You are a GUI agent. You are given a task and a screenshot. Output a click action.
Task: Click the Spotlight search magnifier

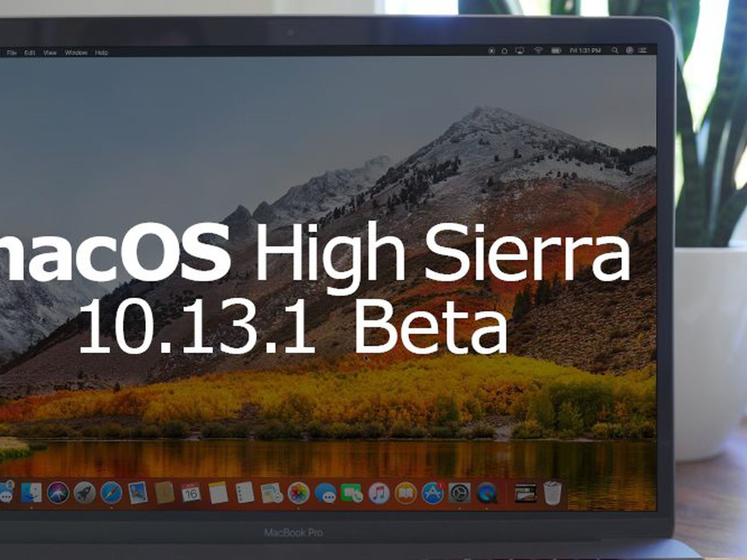tap(615, 50)
